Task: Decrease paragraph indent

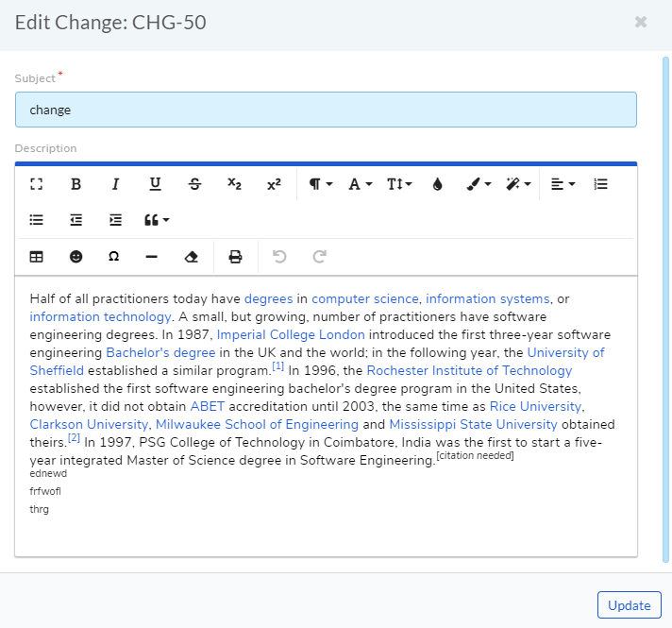Action: 76,220
